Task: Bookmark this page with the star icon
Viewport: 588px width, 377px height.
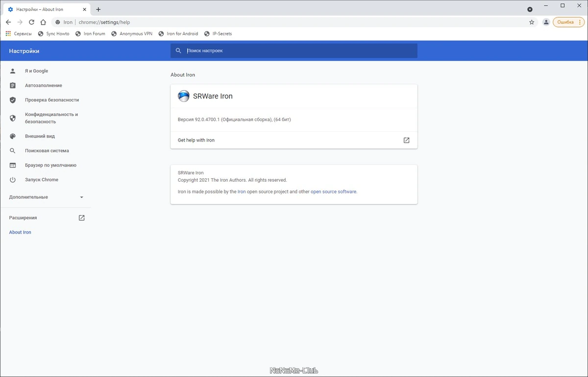Action: pos(532,22)
